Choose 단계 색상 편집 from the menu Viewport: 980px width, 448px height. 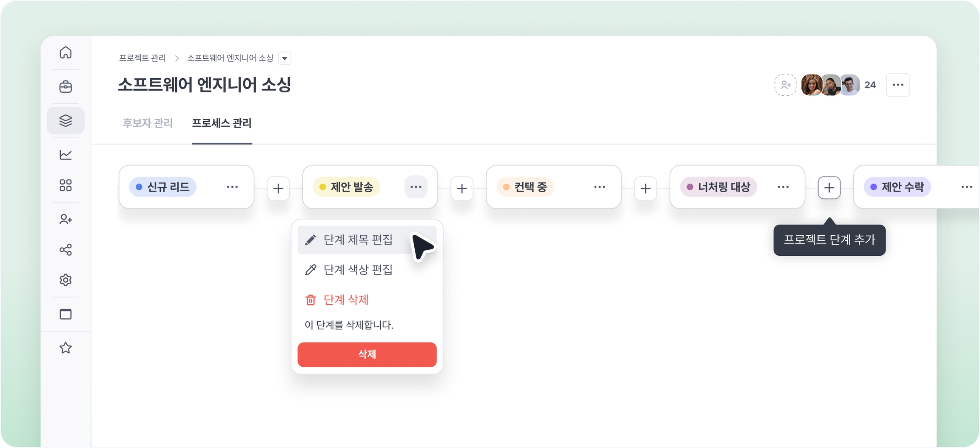click(x=358, y=270)
